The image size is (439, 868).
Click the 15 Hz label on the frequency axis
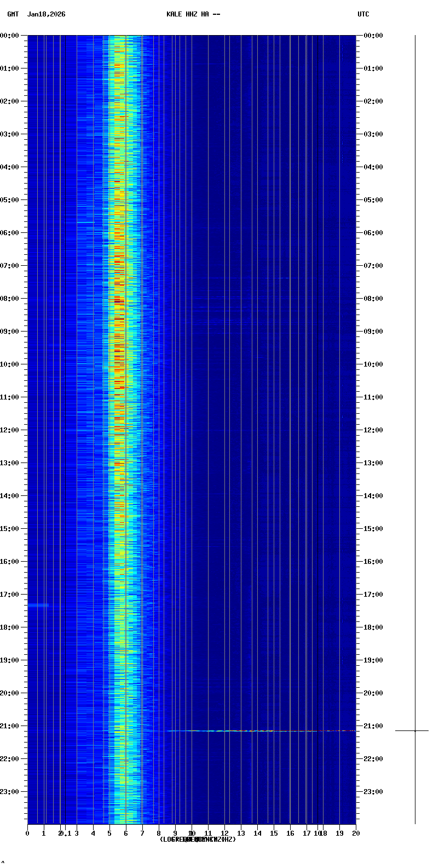274,833
